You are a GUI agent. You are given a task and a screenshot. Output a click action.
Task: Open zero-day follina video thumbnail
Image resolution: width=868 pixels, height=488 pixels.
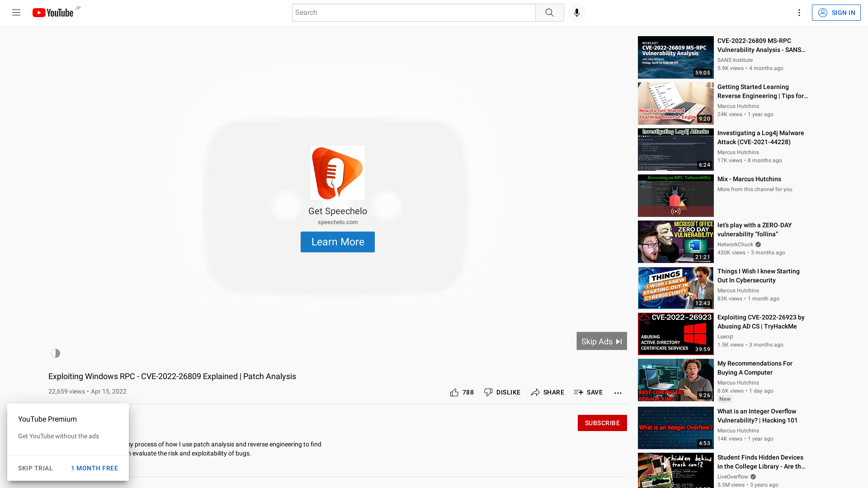point(676,242)
